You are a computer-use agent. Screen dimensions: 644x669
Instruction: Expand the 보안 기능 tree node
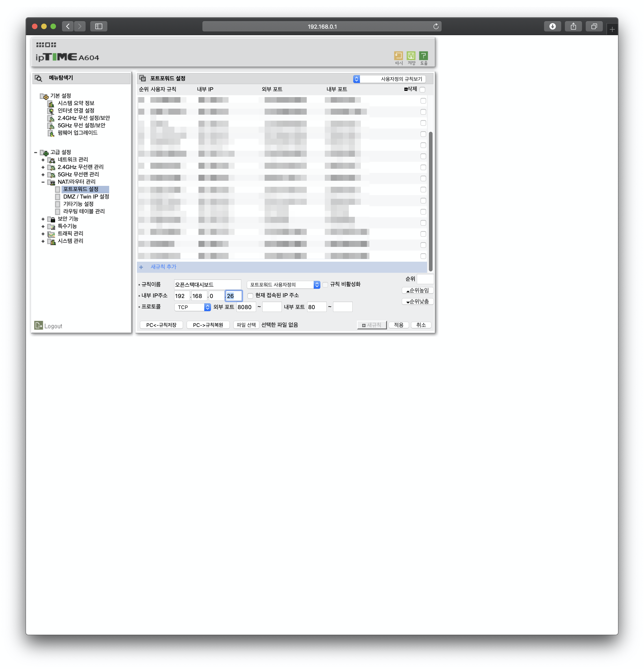pyautogui.click(x=43, y=219)
